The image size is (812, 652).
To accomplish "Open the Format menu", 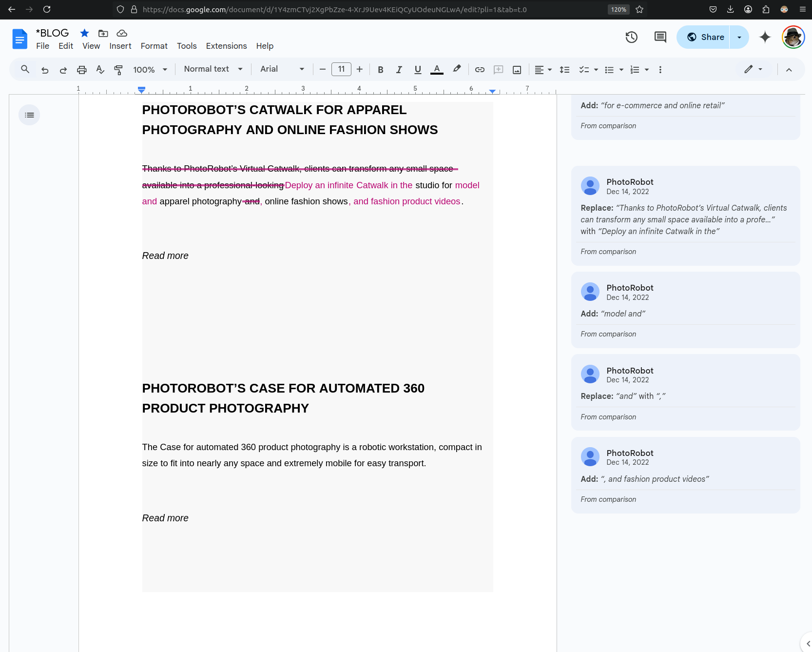I will [154, 46].
